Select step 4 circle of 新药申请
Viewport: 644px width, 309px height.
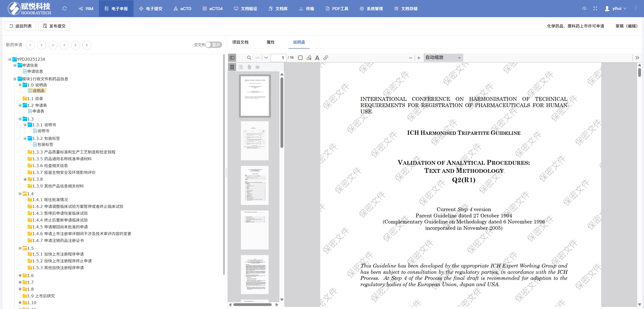pos(64,45)
